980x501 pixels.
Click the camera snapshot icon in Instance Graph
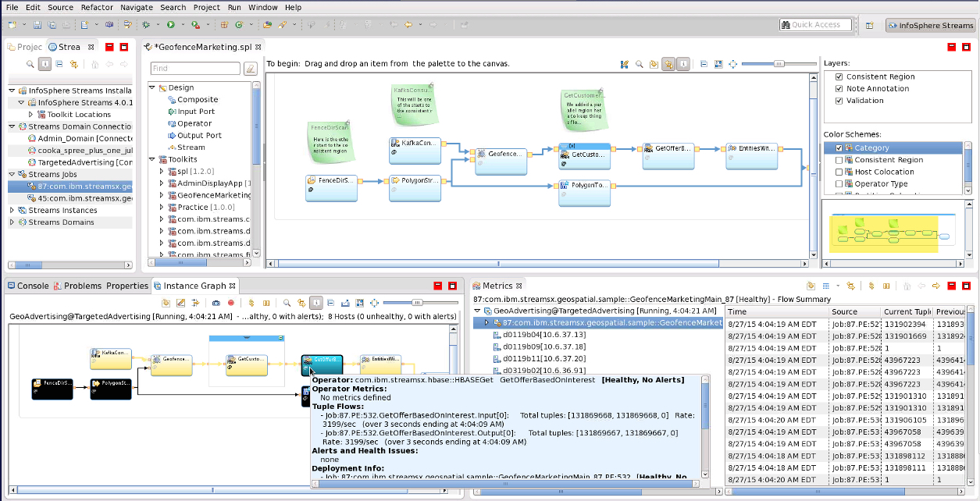tap(216, 302)
